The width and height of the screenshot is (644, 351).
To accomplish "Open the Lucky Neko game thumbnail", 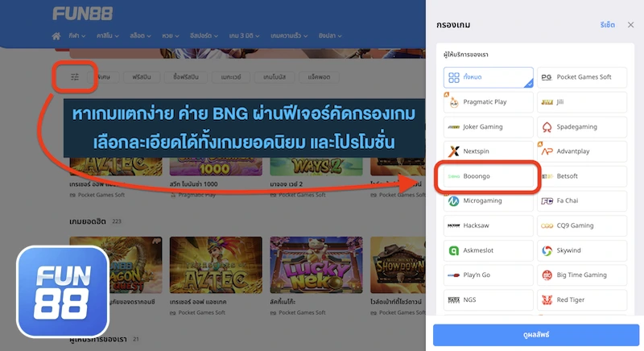I will click(316, 265).
